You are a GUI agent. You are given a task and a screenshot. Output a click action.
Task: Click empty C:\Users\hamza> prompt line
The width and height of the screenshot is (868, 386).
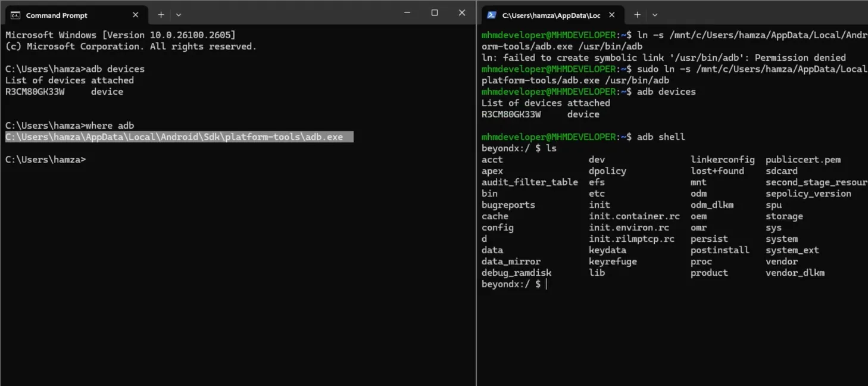coord(45,160)
